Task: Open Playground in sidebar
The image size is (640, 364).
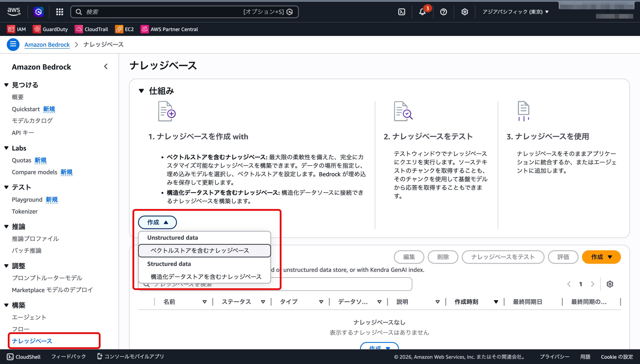Action: [x=27, y=199]
